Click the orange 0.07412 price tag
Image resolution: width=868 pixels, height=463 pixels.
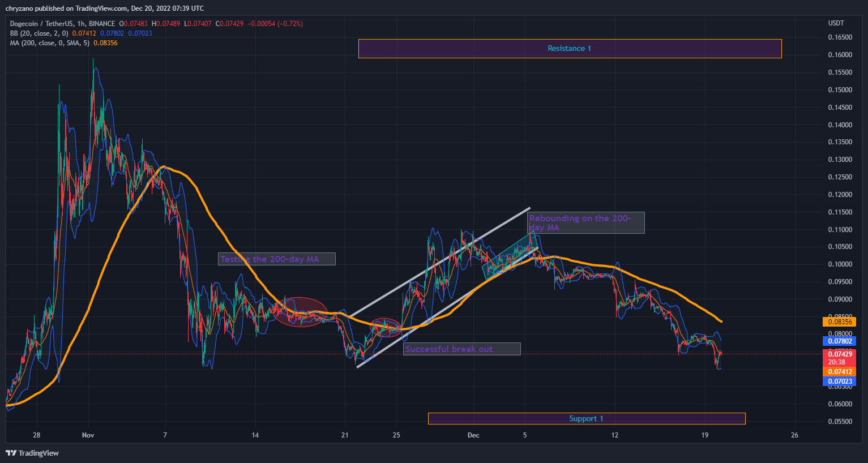click(840, 372)
